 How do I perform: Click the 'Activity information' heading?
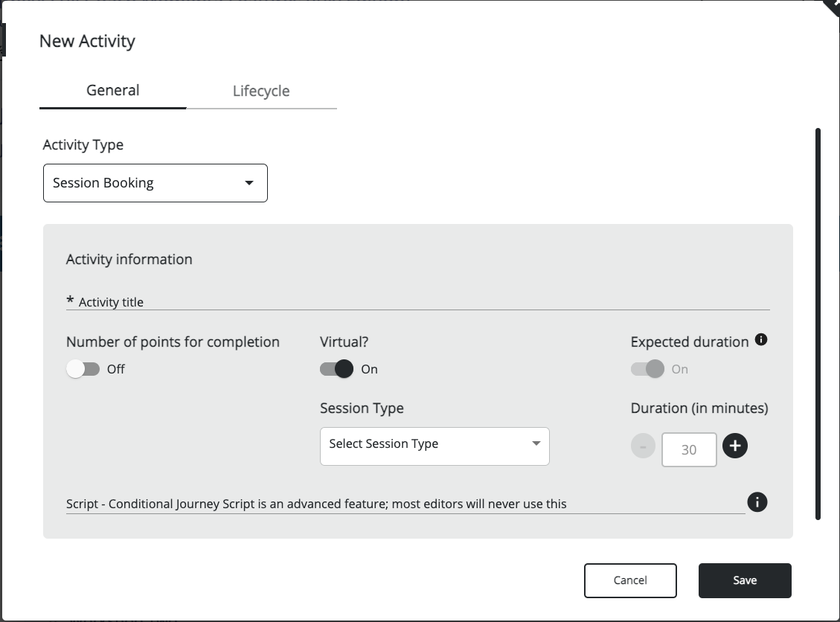pos(129,260)
